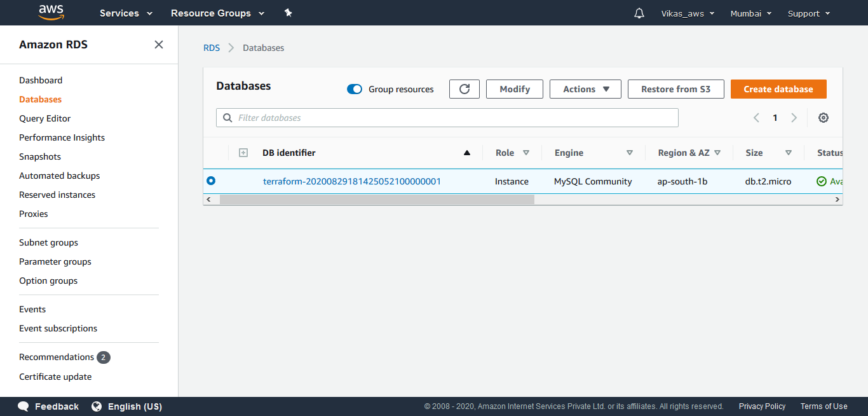
Task: Sort by Size column arrow
Action: (789, 153)
